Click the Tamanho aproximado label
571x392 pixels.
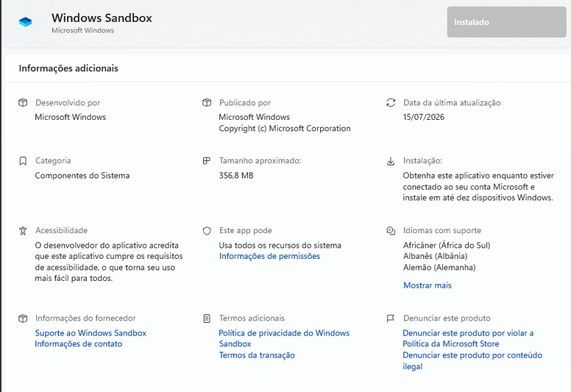pyautogui.click(x=260, y=160)
